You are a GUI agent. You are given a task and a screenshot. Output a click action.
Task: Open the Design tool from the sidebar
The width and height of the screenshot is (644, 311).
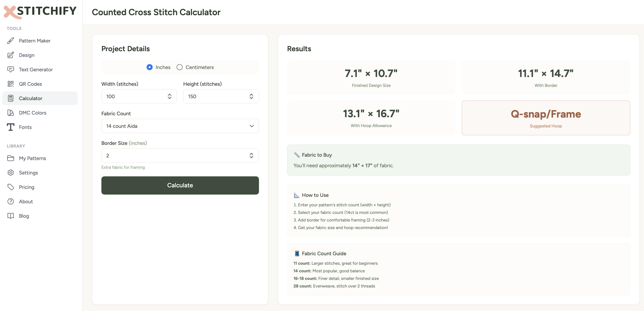(10, 55)
